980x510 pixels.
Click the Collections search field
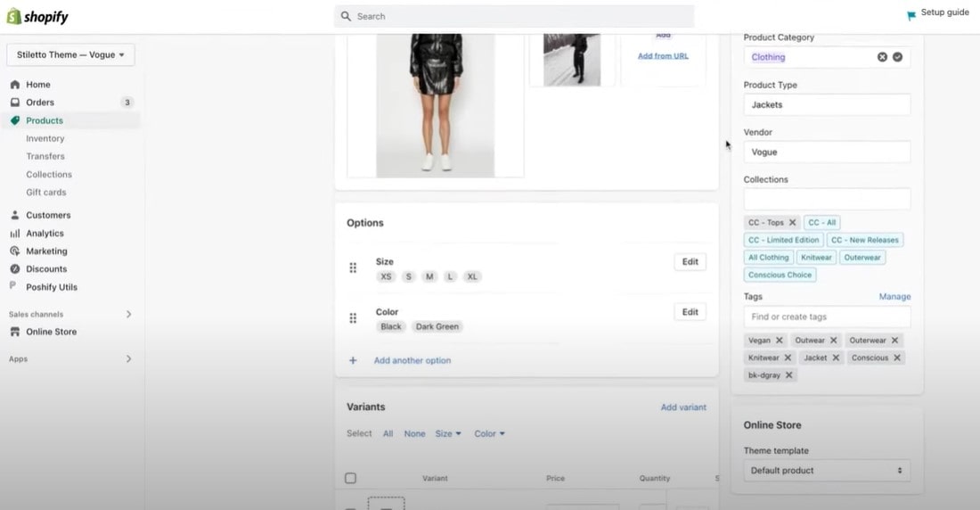click(x=827, y=199)
